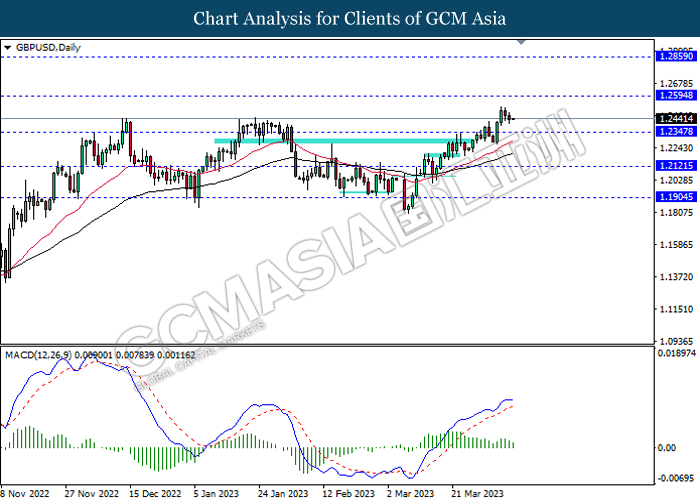
Task: Select the 1.19045 support level label
Action: click(676, 197)
